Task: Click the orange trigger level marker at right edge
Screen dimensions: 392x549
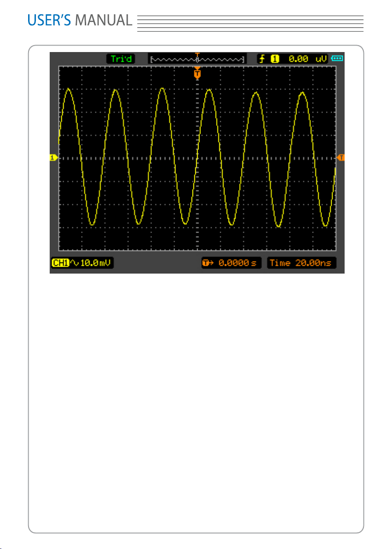Action: (340, 158)
